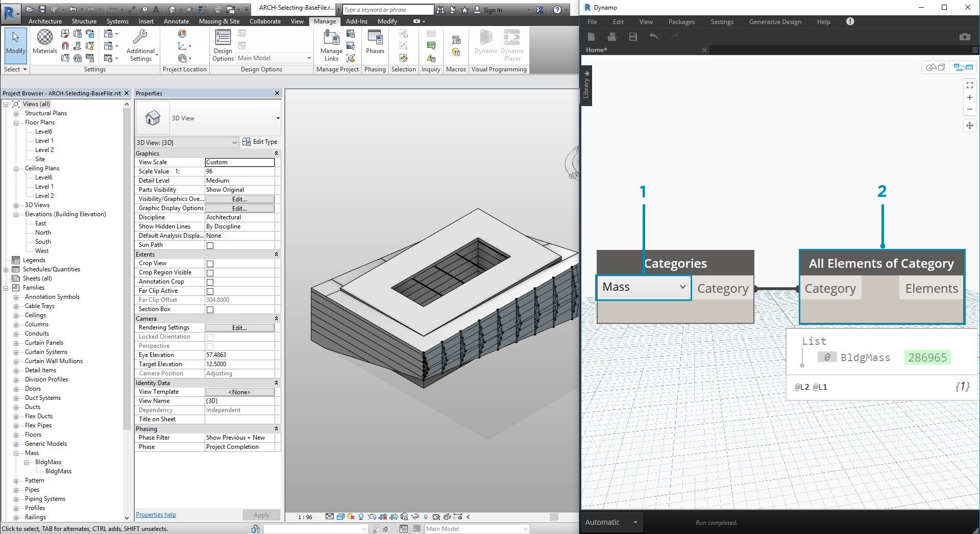The image size is (980, 534).
Task: Click the Edit Type button
Action: (260, 142)
